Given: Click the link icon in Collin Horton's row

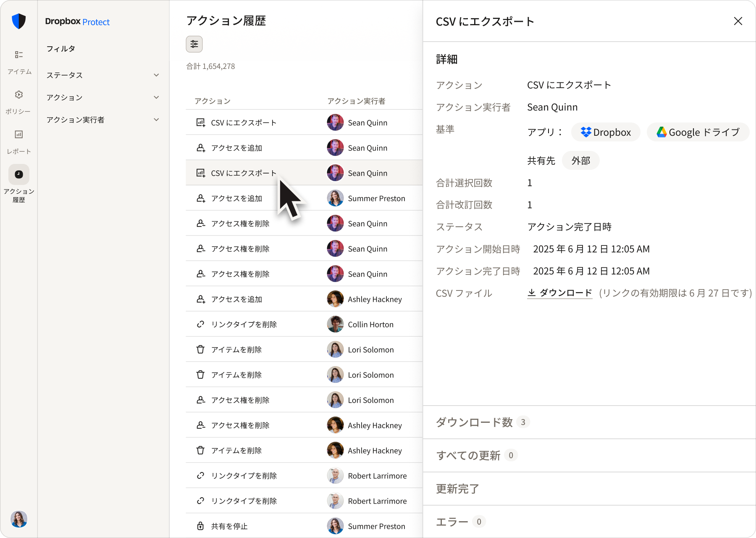Looking at the screenshot, I should click(x=201, y=324).
